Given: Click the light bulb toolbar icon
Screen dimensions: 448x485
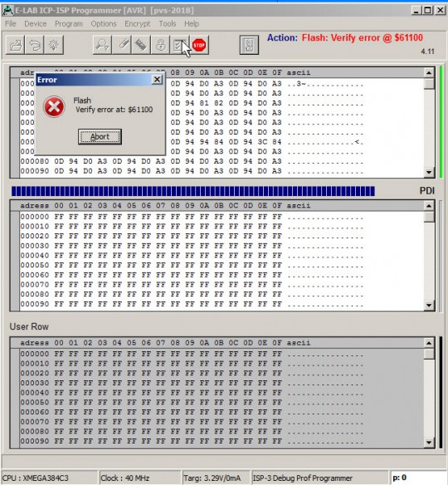Looking at the screenshot, I should pyautogui.click(x=54, y=45).
